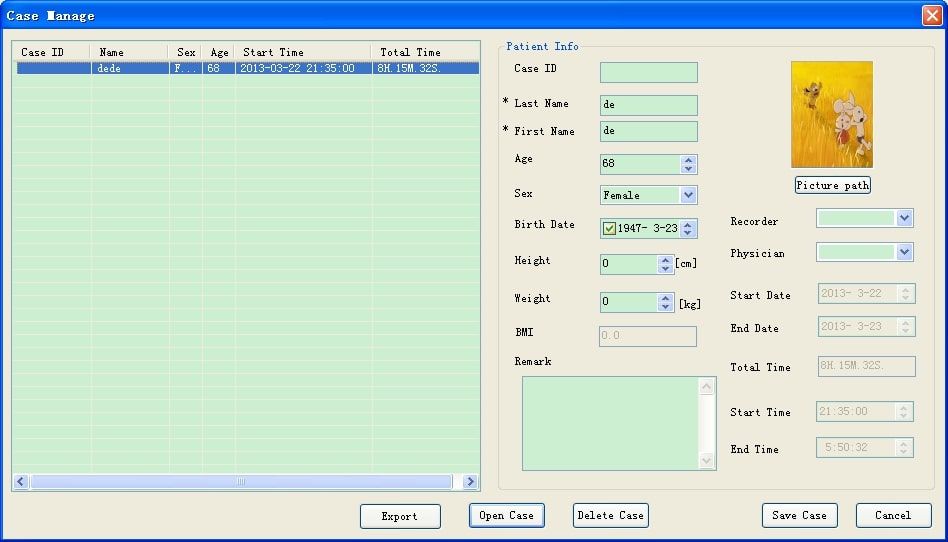Click the Picture path button
This screenshot has height=542, width=948.
coord(832,185)
